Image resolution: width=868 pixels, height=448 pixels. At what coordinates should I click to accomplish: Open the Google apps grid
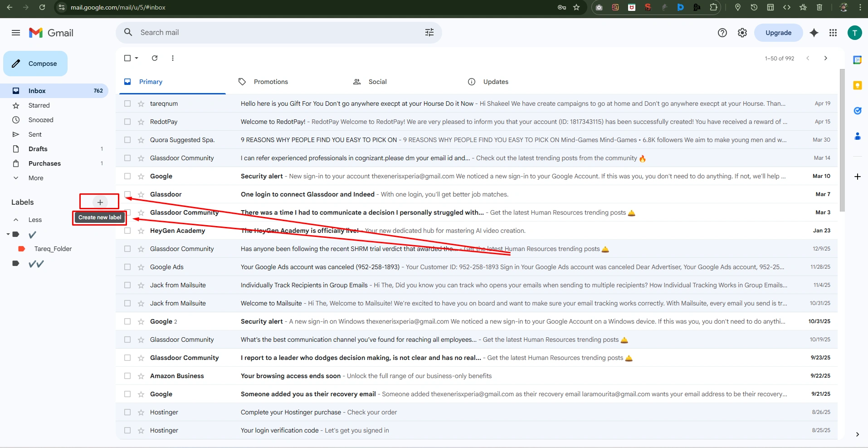pyautogui.click(x=833, y=33)
